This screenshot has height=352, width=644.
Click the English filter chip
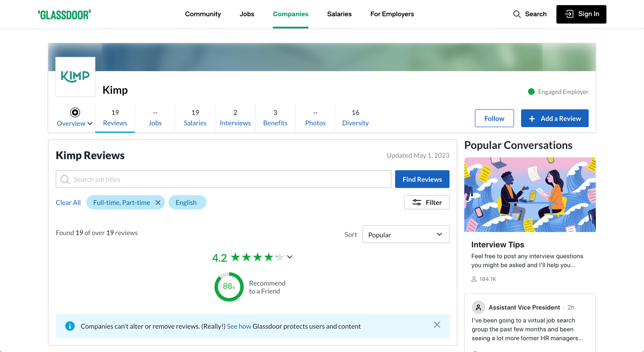pyautogui.click(x=187, y=203)
